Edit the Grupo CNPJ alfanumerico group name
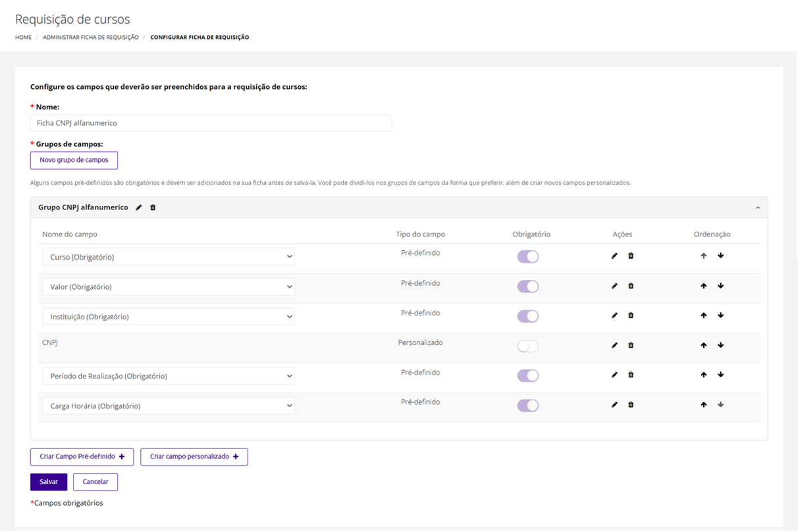Image resolution: width=798 pixels, height=532 pixels. [139, 207]
